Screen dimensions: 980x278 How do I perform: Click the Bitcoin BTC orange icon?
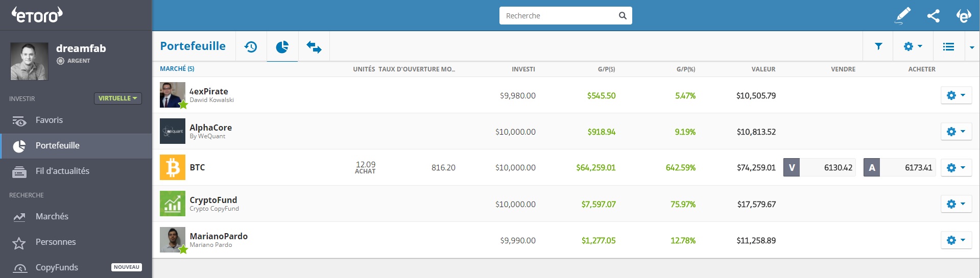tap(173, 167)
